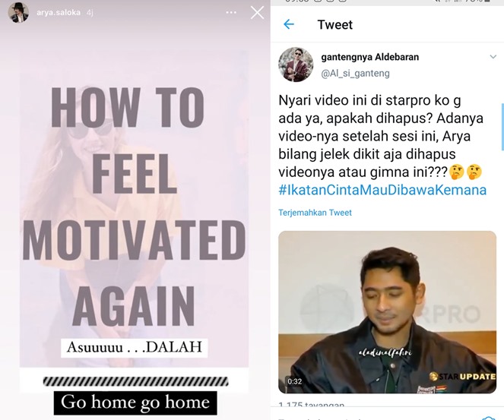Click the 0:32 video duration badge
Screen dimensions: 504x420
[x=294, y=381]
